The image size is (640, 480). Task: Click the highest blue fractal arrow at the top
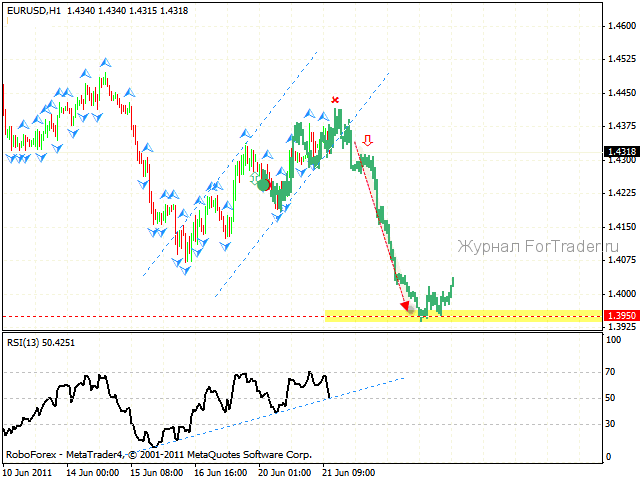[x=106, y=62]
